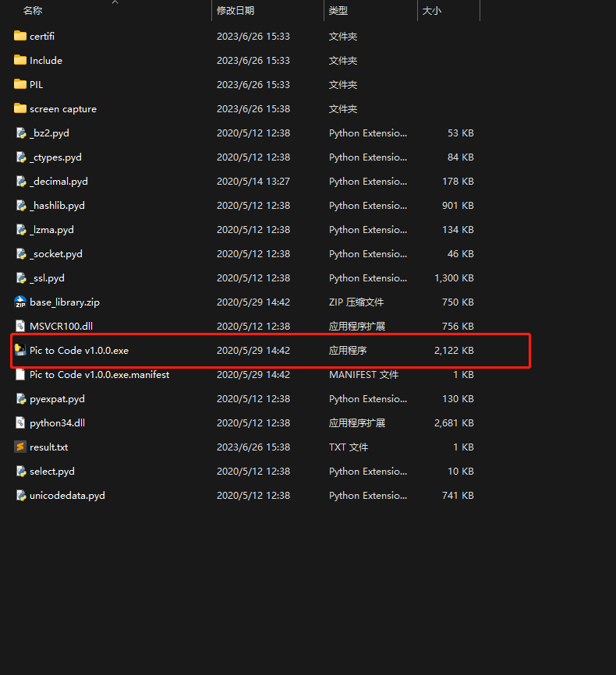Click the Pic to Code v1.0.0.exe application icon

[x=20, y=350]
